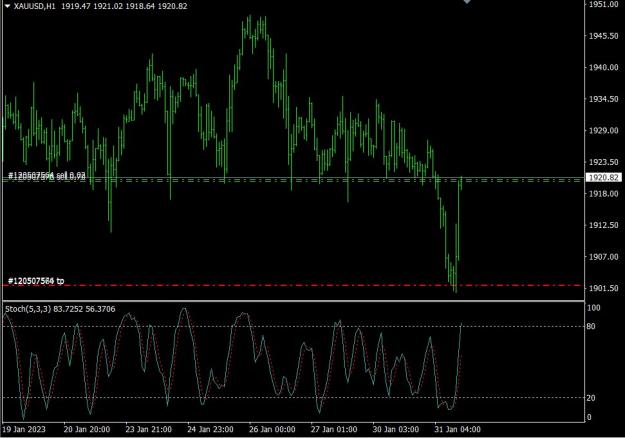
Task: Click the XAUUSD,H1 symbol label
Action: tap(34, 6)
